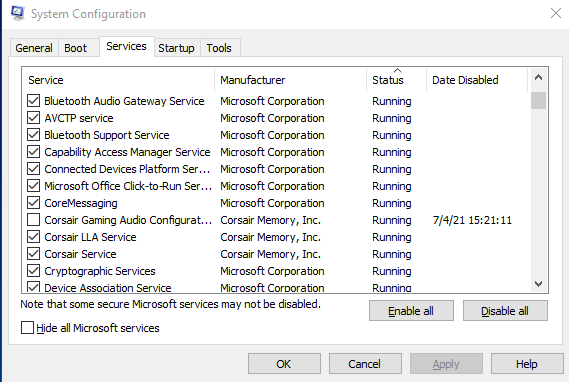This screenshot has height=382, width=569.
Task: Select the 'Bluetooth Audio Gateway Service' row text
Action: (124, 101)
